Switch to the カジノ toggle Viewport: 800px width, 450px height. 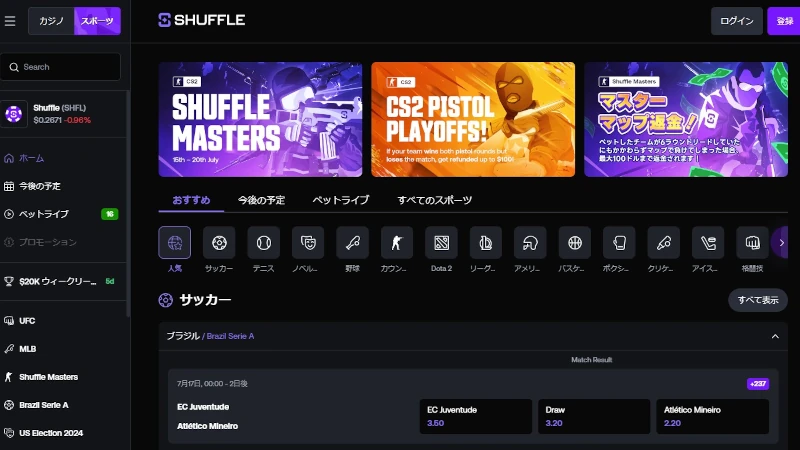(x=51, y=21)
